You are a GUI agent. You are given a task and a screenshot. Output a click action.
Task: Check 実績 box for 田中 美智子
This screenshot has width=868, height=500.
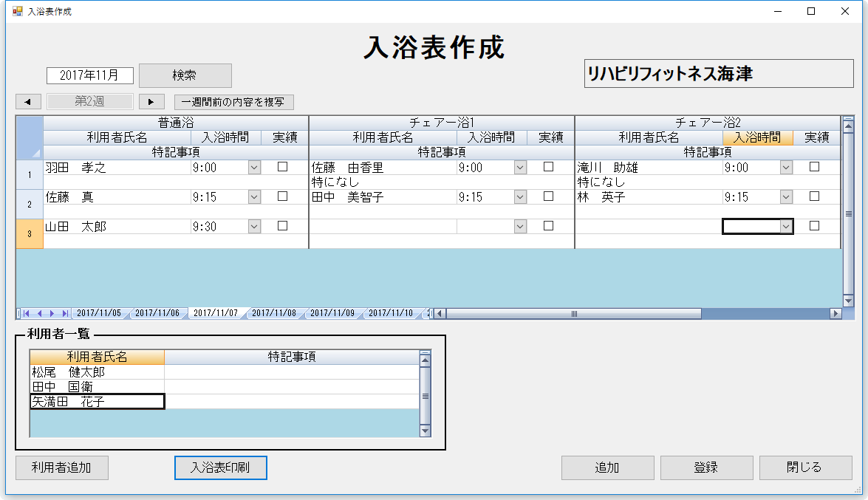point(548,196)
